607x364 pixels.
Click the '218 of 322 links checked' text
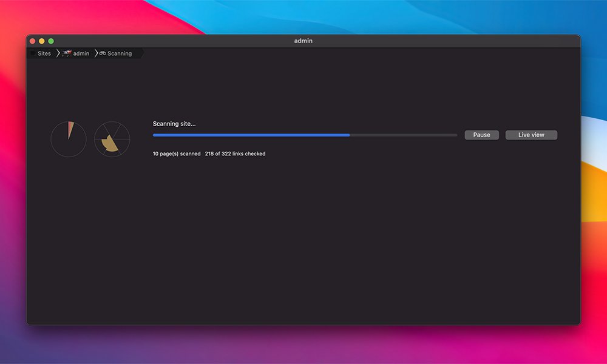(x=235, y=153)
